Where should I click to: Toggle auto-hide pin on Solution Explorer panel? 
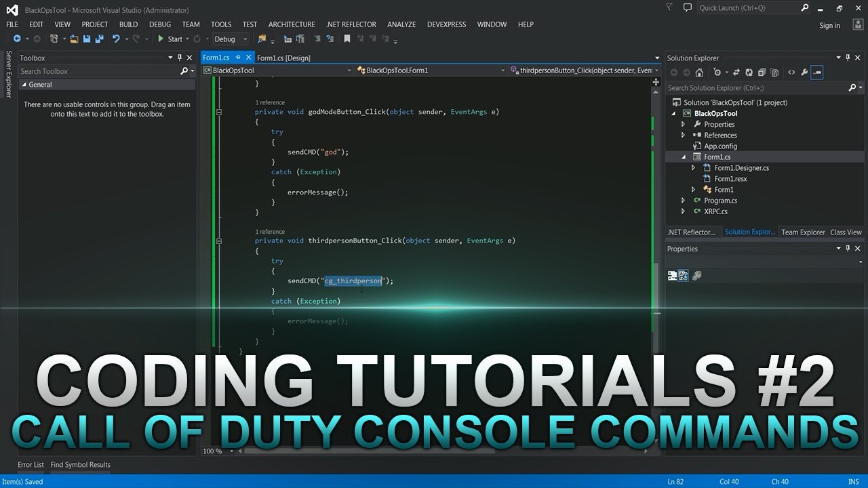(x=848, y=58)
